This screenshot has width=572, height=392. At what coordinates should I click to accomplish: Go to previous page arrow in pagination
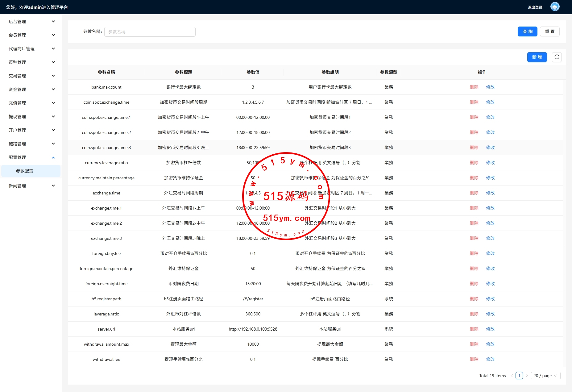click(512, 376)
